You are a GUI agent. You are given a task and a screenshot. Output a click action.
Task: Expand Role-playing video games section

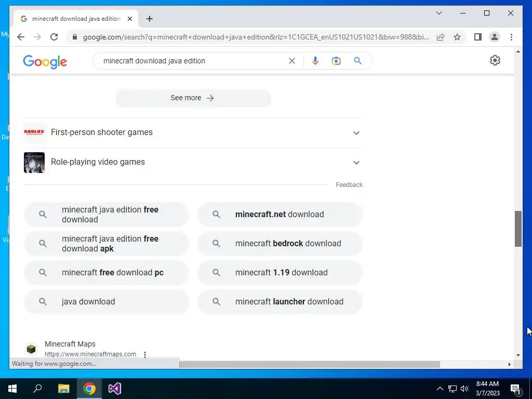193,162
